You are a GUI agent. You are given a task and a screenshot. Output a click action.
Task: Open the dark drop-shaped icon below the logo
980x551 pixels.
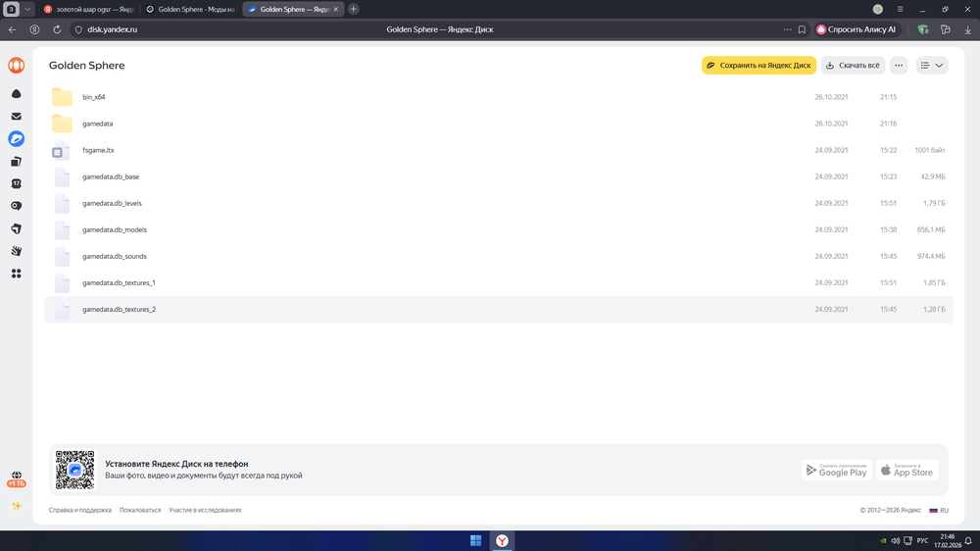pos(17,94)
